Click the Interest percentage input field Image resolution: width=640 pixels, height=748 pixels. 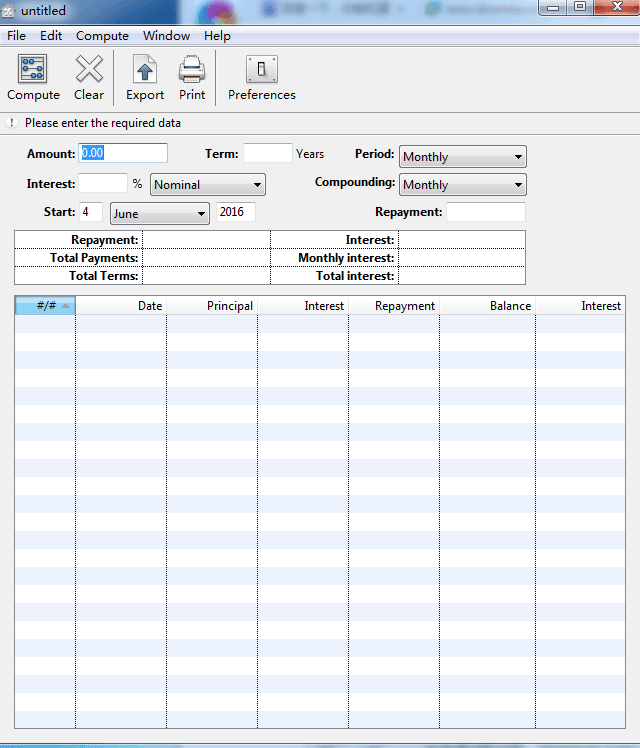pos(103,184)
